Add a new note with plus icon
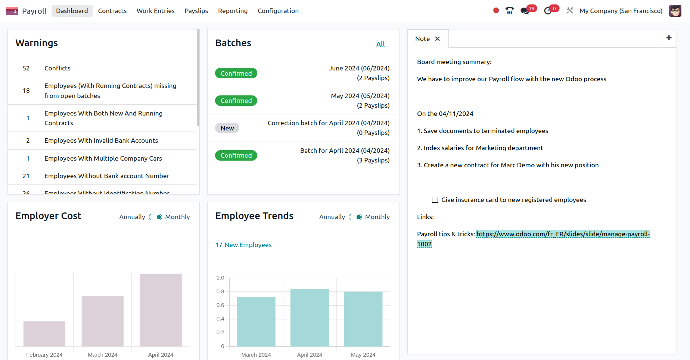The width and height of the screenshot is (690, 360). (668, 38)
